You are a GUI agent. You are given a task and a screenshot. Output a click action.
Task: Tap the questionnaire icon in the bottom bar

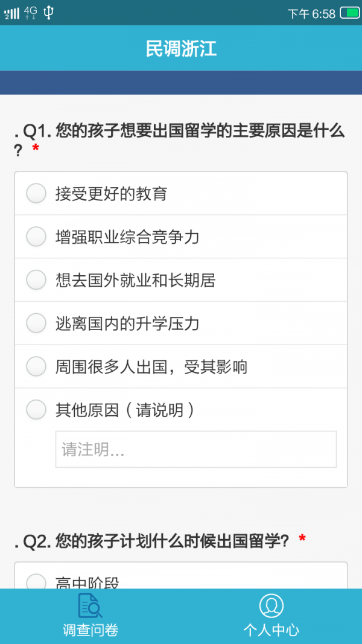coord(91,605)
